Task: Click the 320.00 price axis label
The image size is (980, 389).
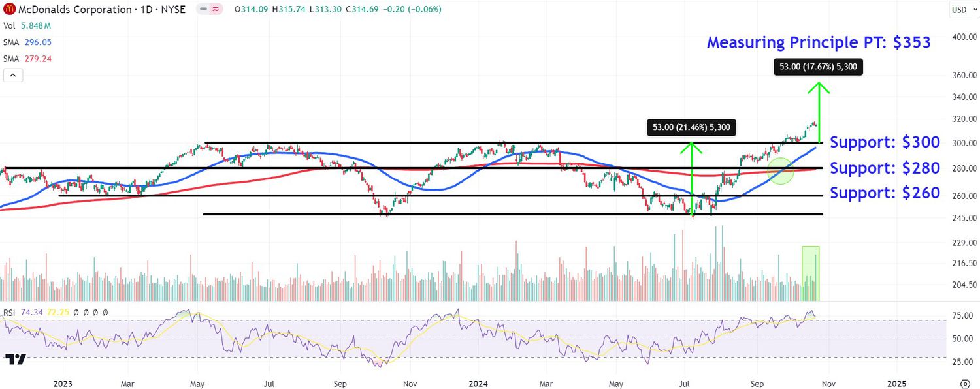Action: (964, 120)
